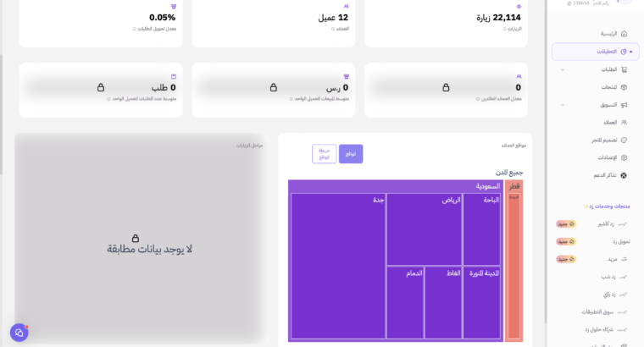Open the chat support bubble icon

pos(19,333)
